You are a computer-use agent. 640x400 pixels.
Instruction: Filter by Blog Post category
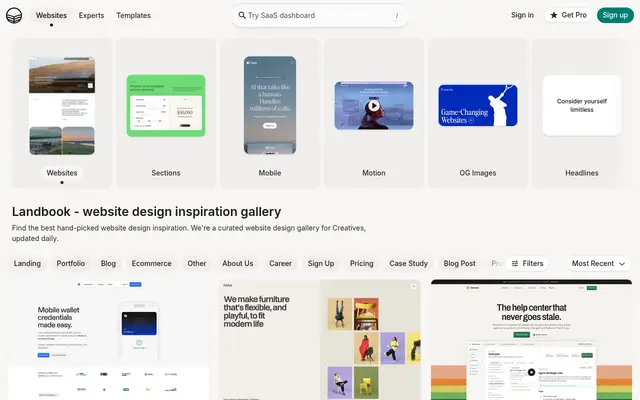click(460, 264)
